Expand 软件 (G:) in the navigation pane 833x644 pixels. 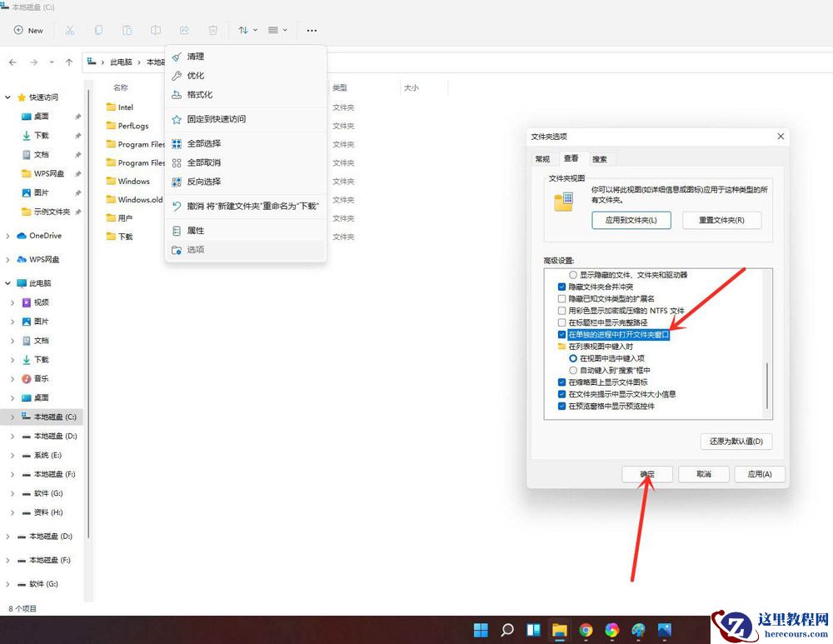point(11,493)
